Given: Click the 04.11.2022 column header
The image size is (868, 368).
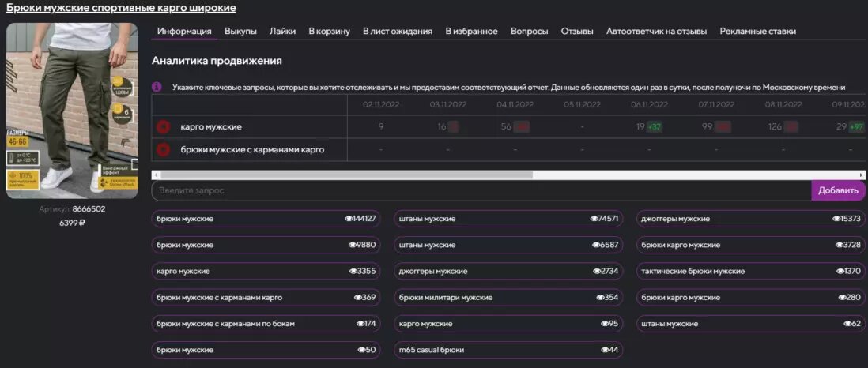Looking at the screenshot, I should (515, 104).
